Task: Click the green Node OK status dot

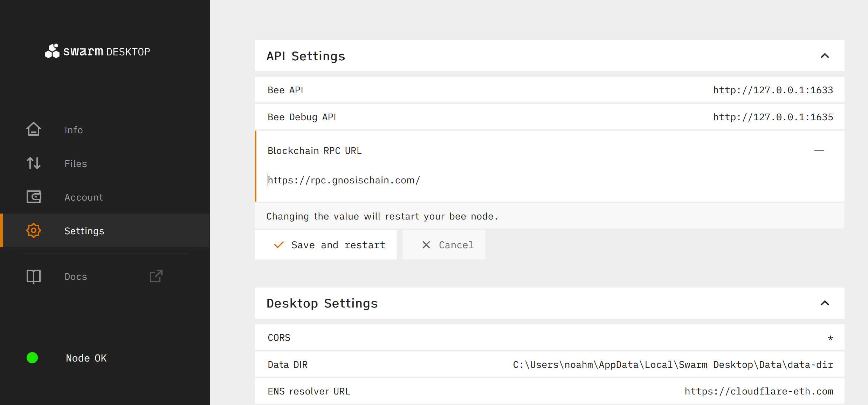Action: 32,358
